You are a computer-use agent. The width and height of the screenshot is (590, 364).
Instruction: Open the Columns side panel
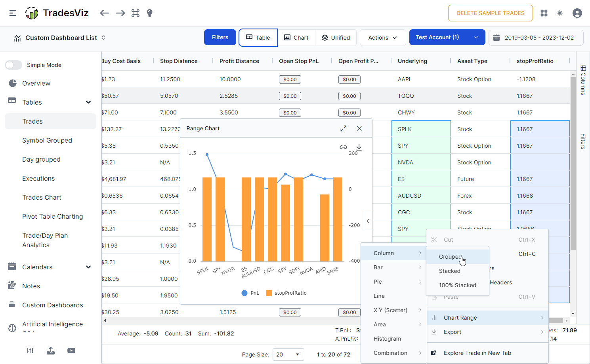tap(583, 80)
